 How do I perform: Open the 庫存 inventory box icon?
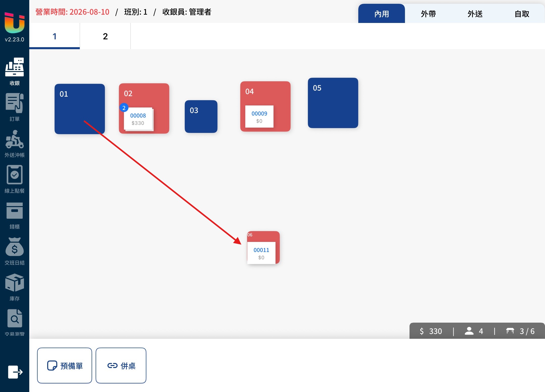pyautogui.click(x=14, y=283)
